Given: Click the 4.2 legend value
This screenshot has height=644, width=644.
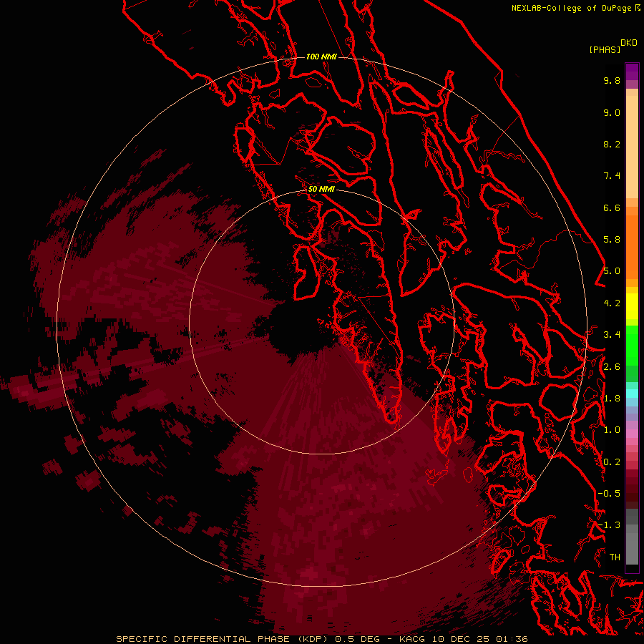Looking at the screenshot, I should click(x=612, y=303).
